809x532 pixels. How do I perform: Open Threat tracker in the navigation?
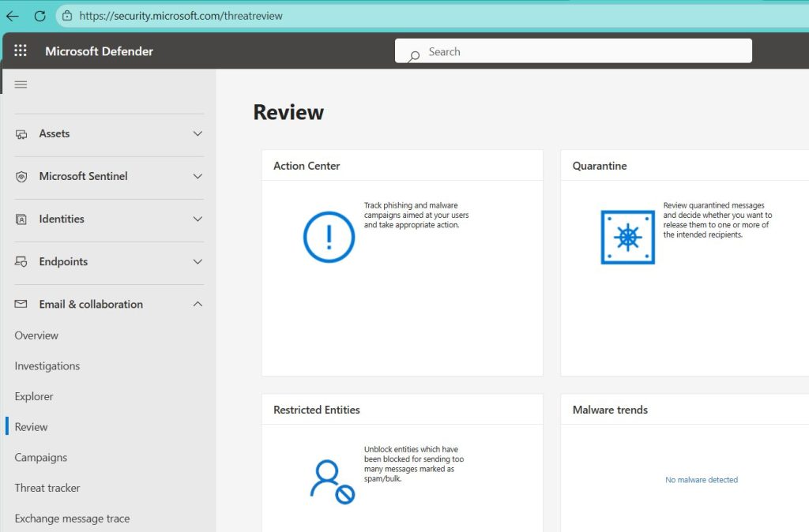[x=47, y=488]
